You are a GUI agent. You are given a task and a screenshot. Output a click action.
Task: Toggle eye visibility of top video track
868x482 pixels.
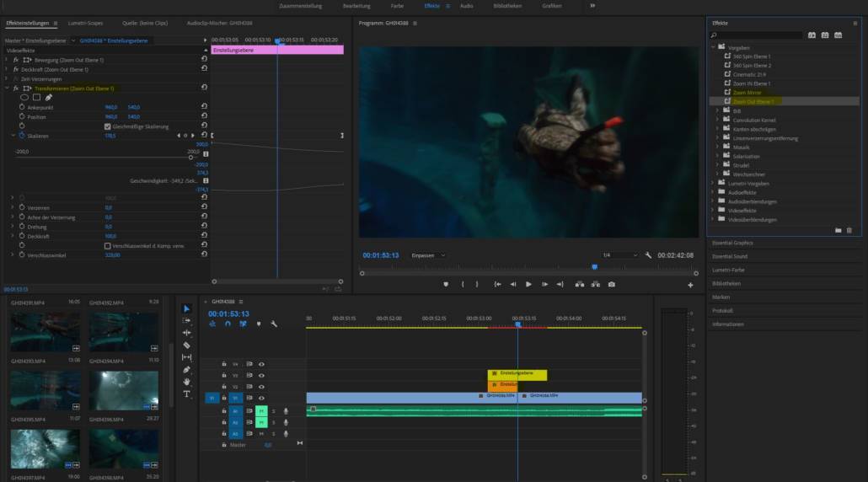(261, 364)
